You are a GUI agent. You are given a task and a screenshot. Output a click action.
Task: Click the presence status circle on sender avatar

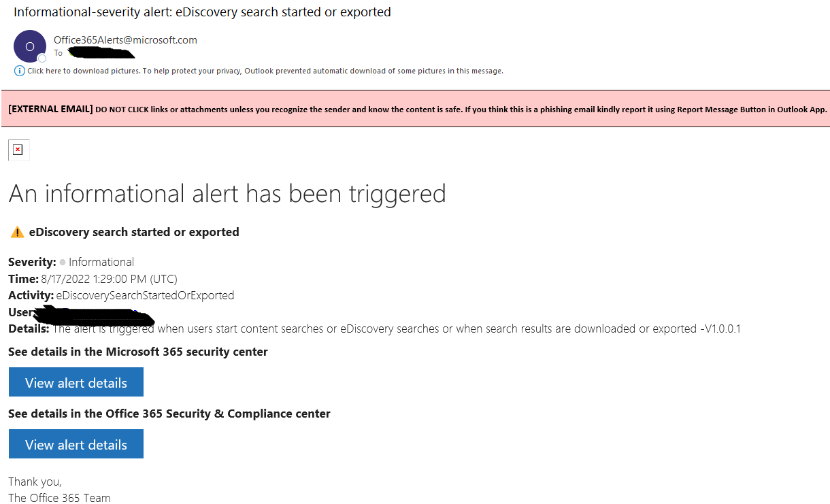coord(42,58)
